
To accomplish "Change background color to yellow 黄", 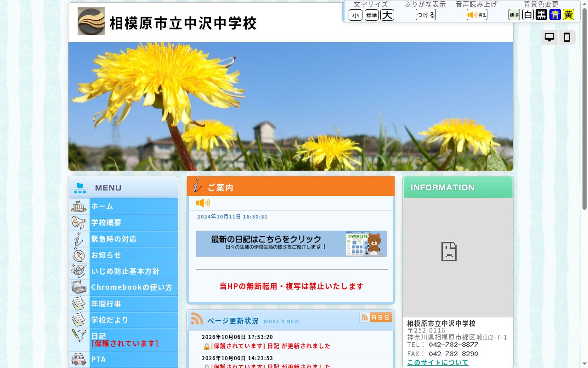I will point(569,15).
